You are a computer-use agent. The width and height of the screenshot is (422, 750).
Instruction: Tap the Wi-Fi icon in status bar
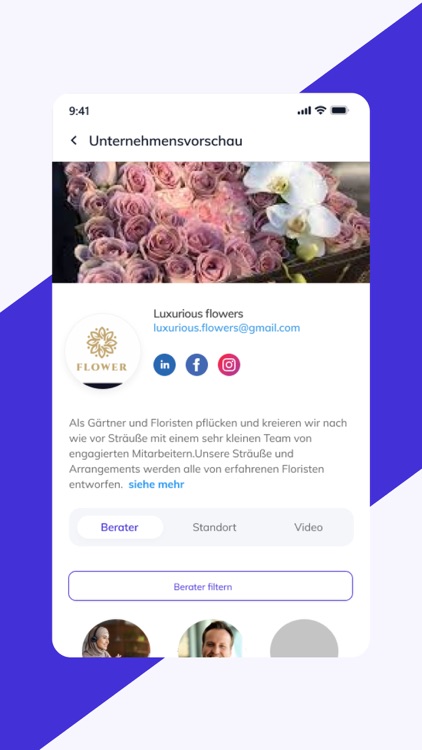(321, 110)
